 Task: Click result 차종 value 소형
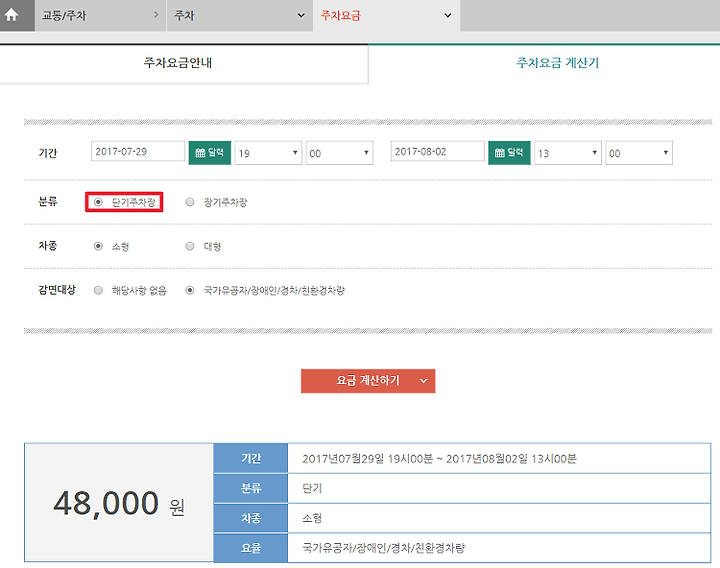tap(312, 518)
